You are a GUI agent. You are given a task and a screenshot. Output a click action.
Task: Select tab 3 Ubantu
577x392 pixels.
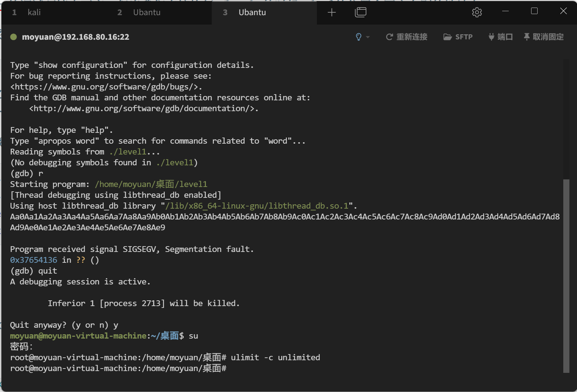pyautogui.click(x=252, y=13)
